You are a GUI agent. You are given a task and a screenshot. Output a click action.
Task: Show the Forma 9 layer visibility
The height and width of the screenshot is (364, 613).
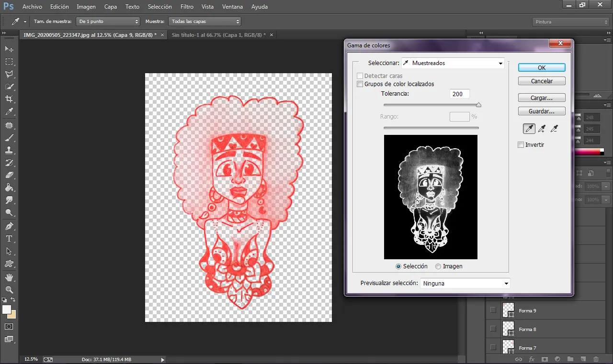(x=493, y=310)
